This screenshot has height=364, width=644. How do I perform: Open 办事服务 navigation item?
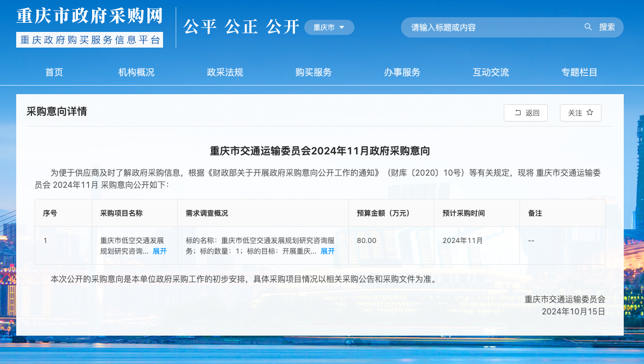402,72
